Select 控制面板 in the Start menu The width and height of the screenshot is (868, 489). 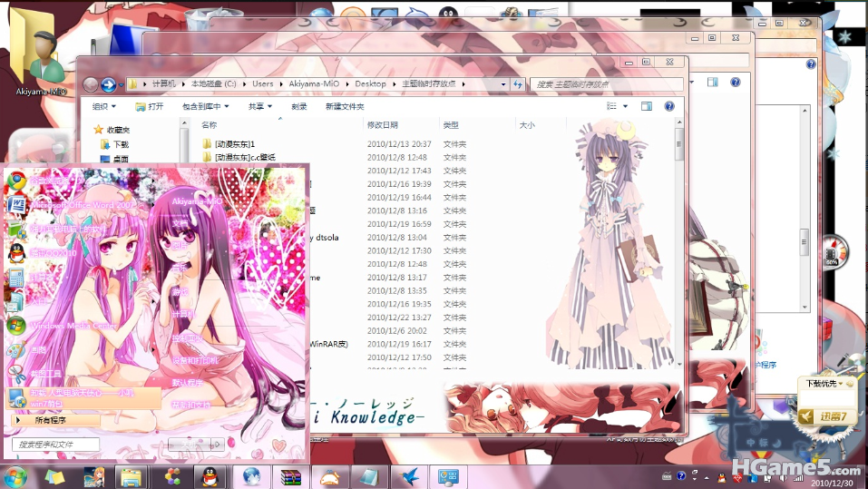click(187, 337)
